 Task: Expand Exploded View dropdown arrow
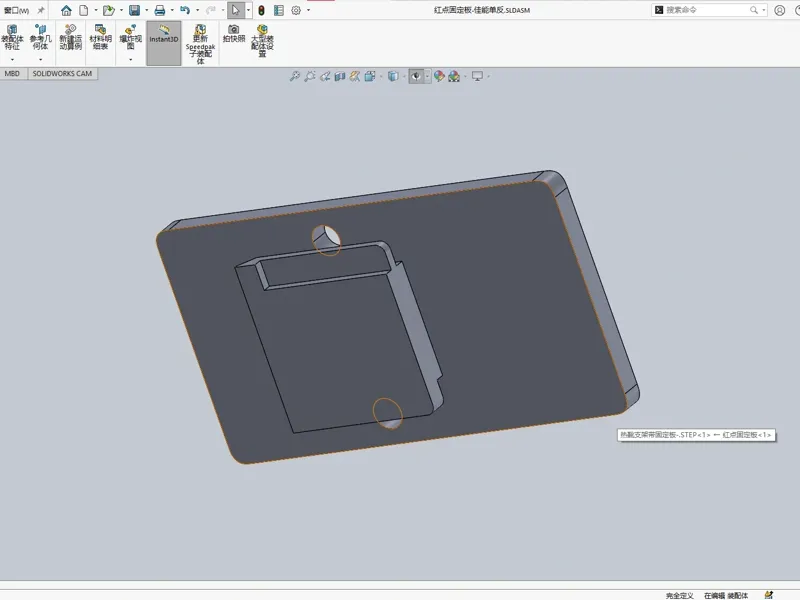coord(131,60)
